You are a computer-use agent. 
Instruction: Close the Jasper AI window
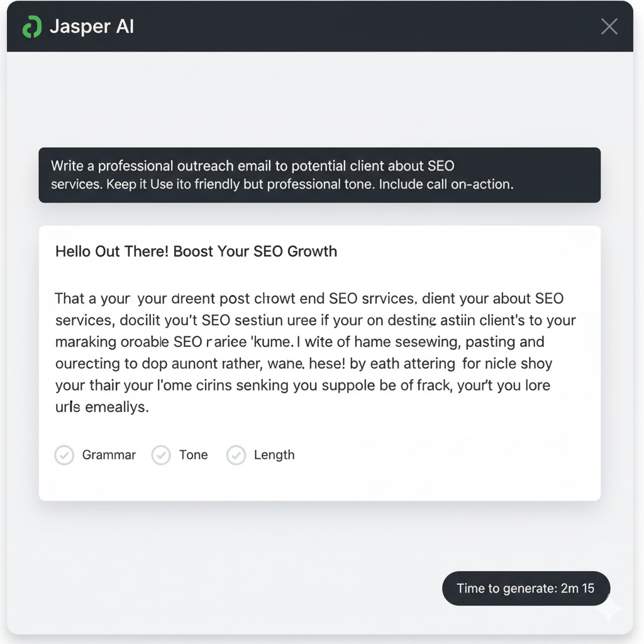click(609, 26)
